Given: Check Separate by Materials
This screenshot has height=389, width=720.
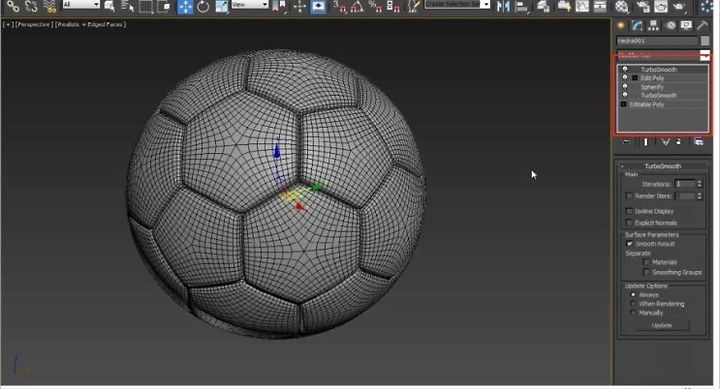Looking at the screenshot, I should tap(646, 262).
